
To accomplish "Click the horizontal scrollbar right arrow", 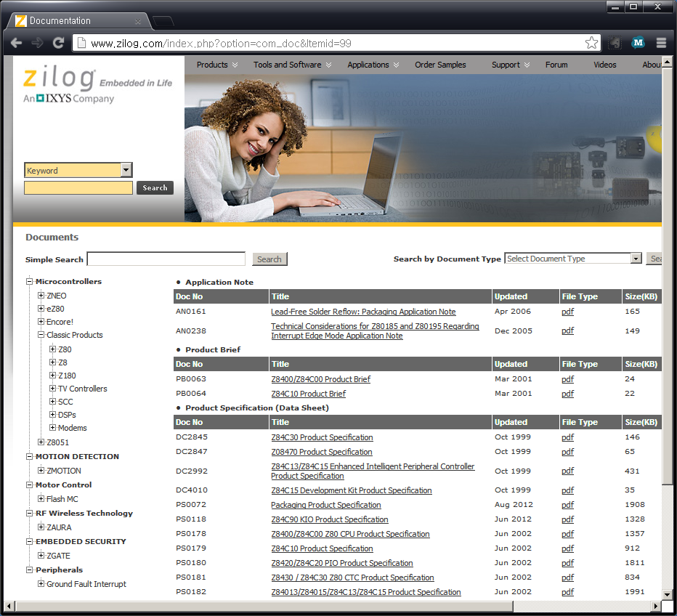I will pyautogui.click(x=657, y=606).
